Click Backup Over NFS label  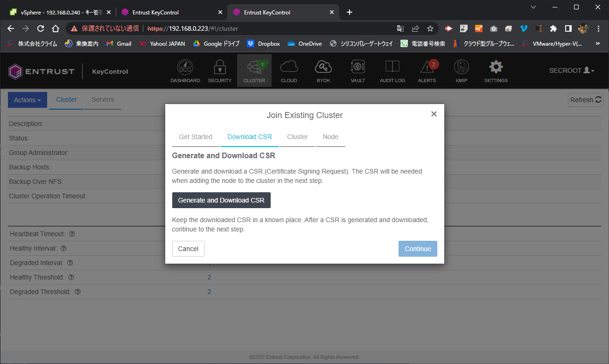coord(36,182)
